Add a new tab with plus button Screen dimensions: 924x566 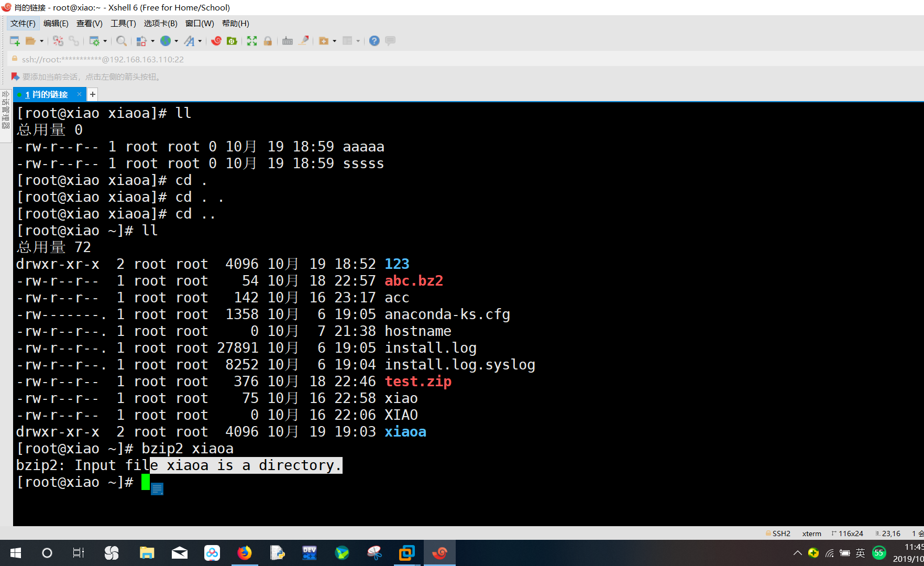93,94
